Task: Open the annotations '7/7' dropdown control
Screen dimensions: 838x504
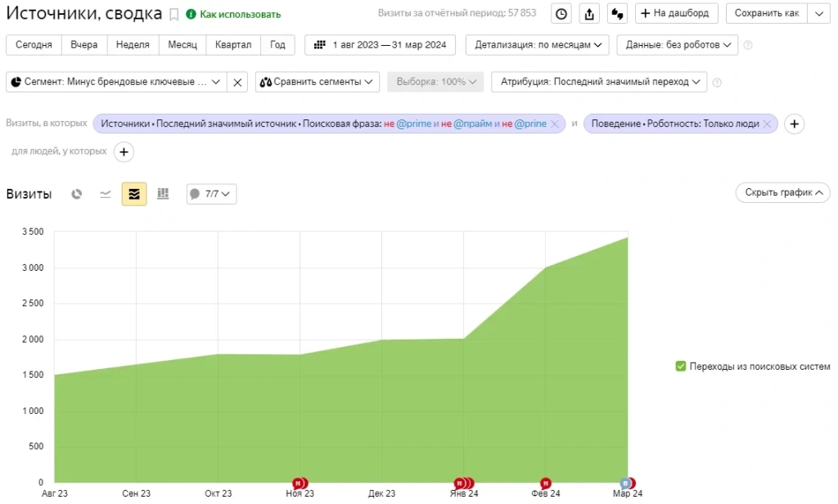Action: (x=211, y=194)
